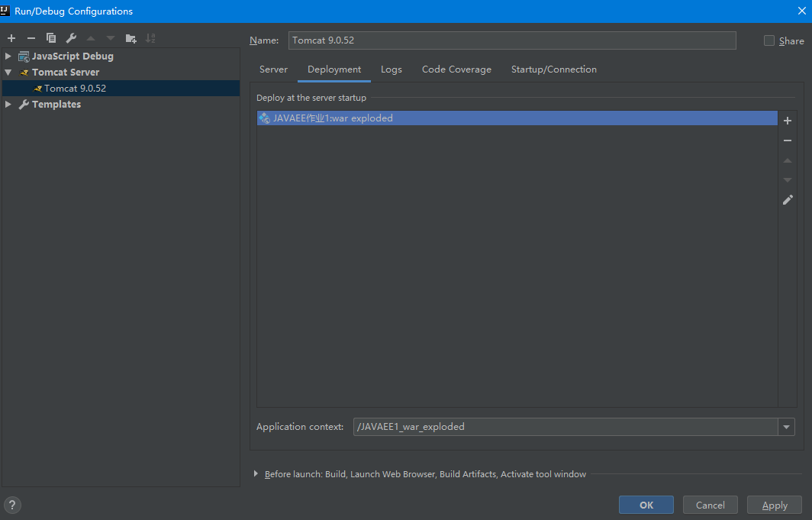Click the artifact icon beside JAVAEE作业1:war exploded
The image size is (812, 520).
pos(265,118)
